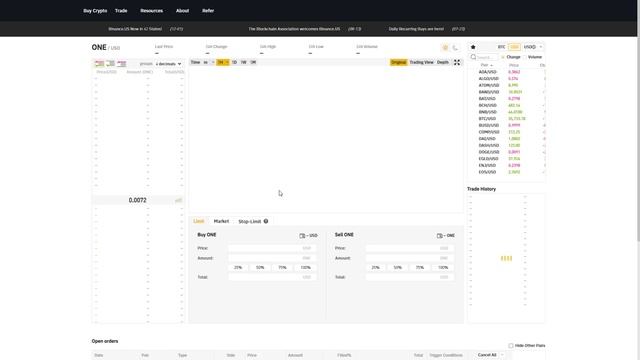This screenshot has height=360, width=640.
Task: Select Time chart interval
Action: tap(196, 62)
